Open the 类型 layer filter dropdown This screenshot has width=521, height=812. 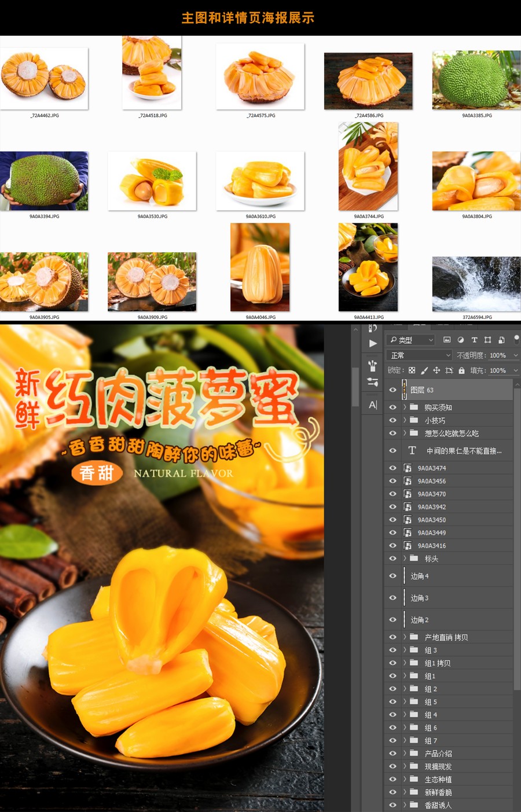point(411,340)
